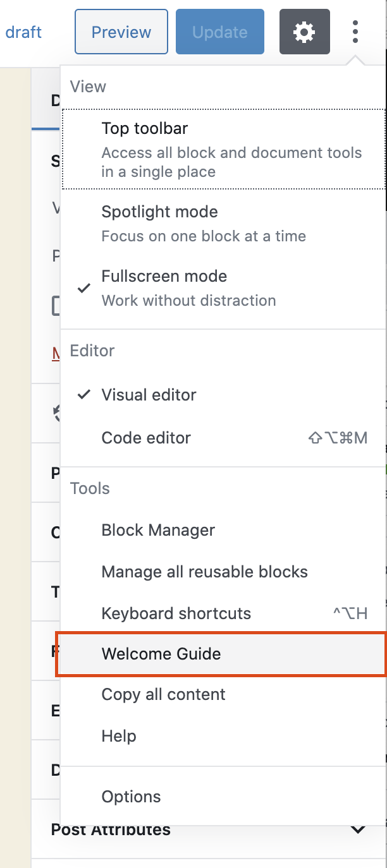
Task: Switch to Code editor
Action: 146,438
